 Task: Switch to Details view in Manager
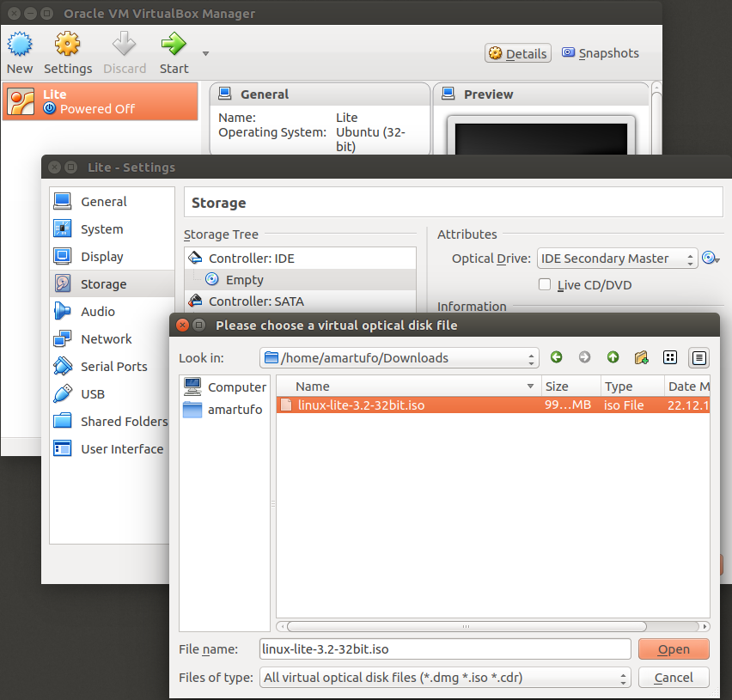(x=518, y=53)
